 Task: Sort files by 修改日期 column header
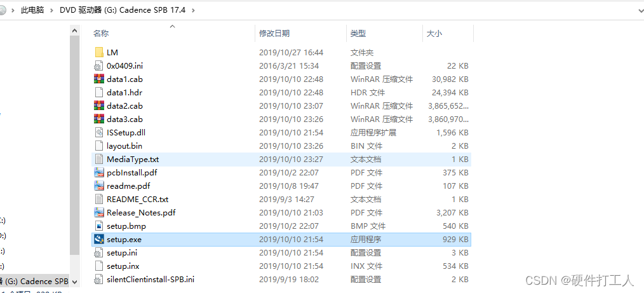274,34
